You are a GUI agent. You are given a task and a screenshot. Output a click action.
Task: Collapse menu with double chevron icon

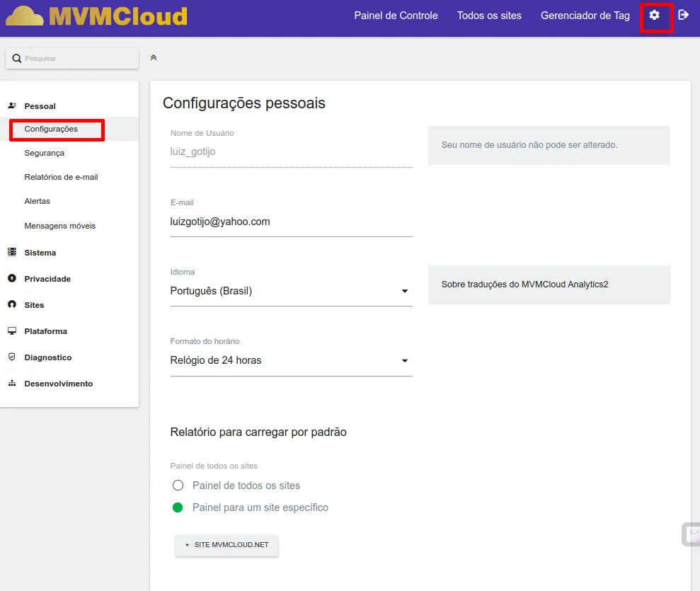154,57
